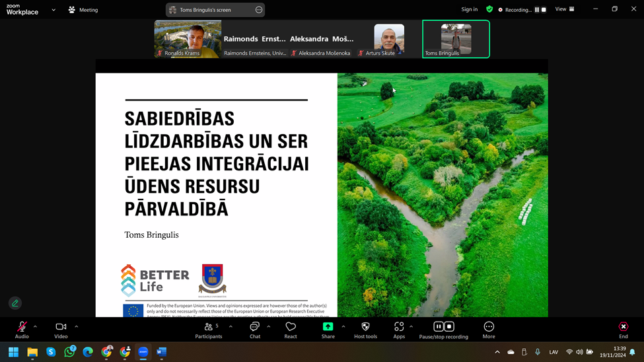Open the Apps menu

pos(399,330)
